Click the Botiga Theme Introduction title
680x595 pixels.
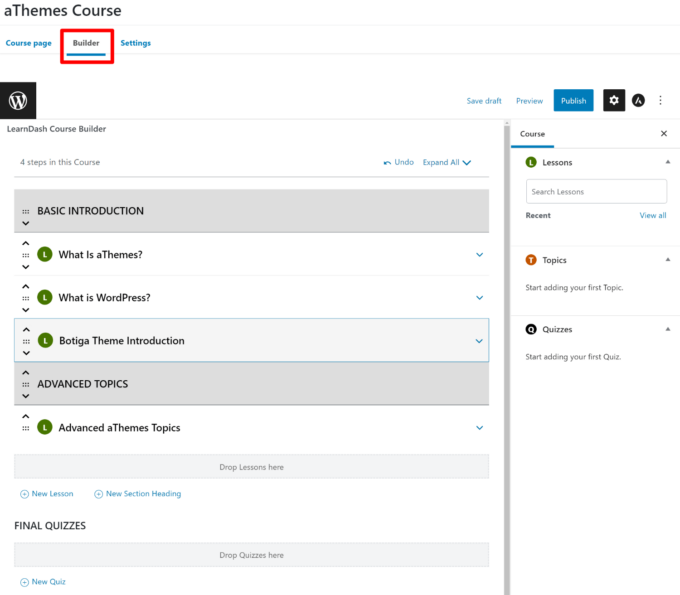(x=122, y=340)
